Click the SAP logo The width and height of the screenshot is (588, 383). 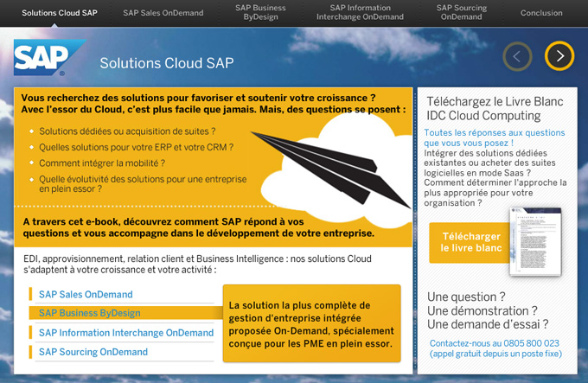click(50, 57)
